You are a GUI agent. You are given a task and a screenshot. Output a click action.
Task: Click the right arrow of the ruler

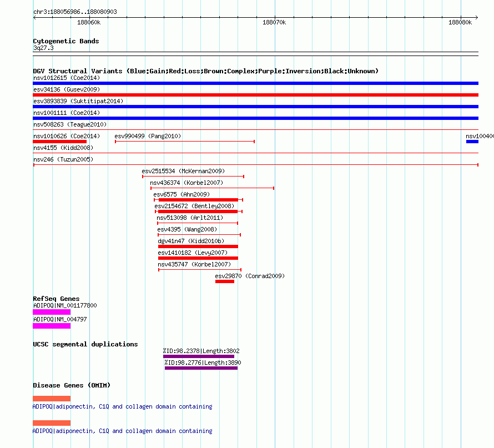tap(477, 18)
